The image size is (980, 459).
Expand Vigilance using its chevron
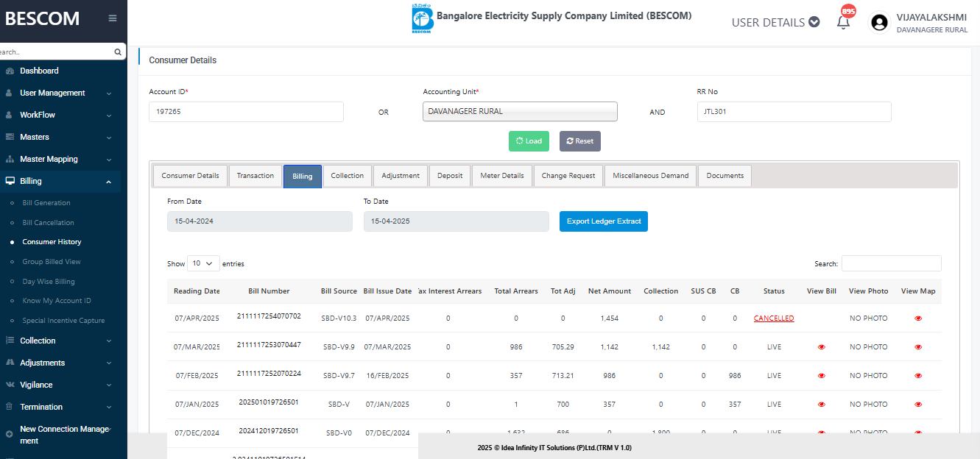coord(109,385)
